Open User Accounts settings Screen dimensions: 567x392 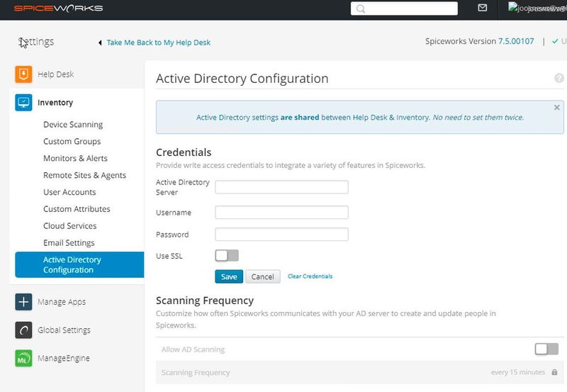(69, 192)
